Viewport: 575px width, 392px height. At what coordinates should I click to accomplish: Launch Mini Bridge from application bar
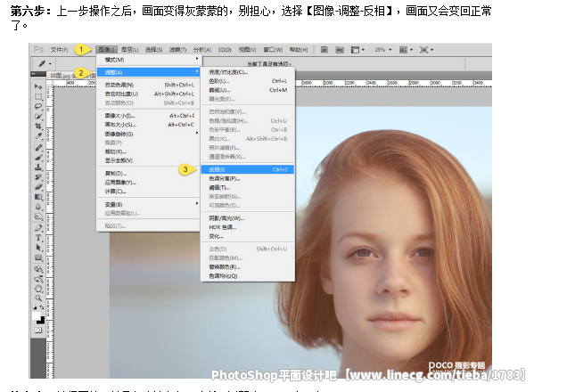(x=340, y=50)
